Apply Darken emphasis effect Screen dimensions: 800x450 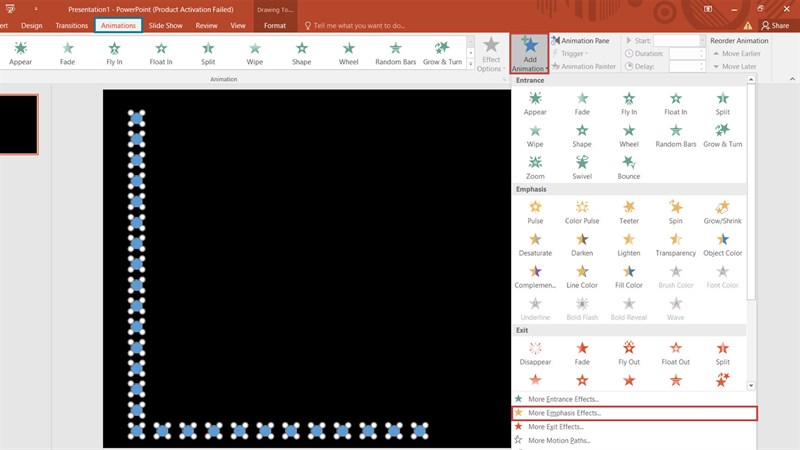point(582,244)
